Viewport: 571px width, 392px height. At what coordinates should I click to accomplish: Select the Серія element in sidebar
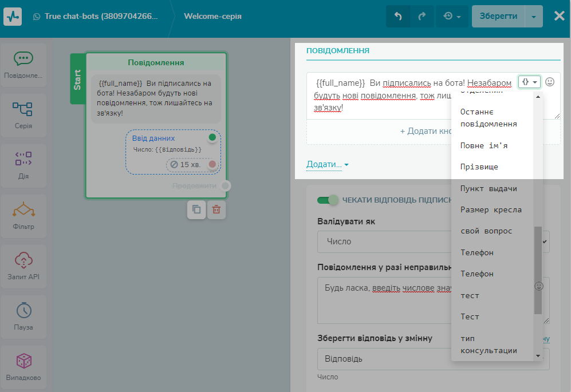point(23,116)
